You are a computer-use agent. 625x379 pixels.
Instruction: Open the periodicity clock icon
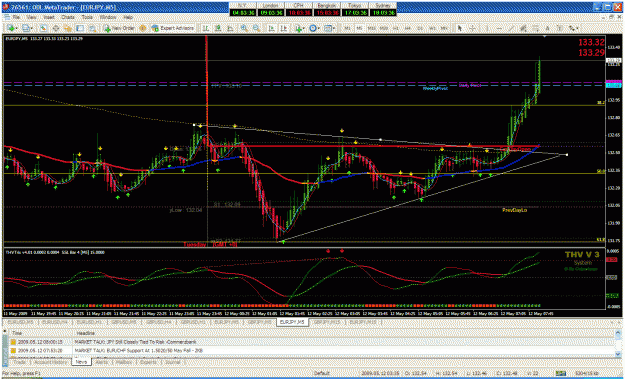tap(313, 28)
